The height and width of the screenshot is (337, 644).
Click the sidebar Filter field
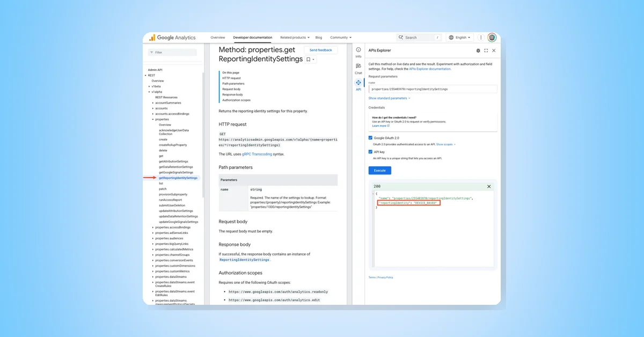click(172, 53)
